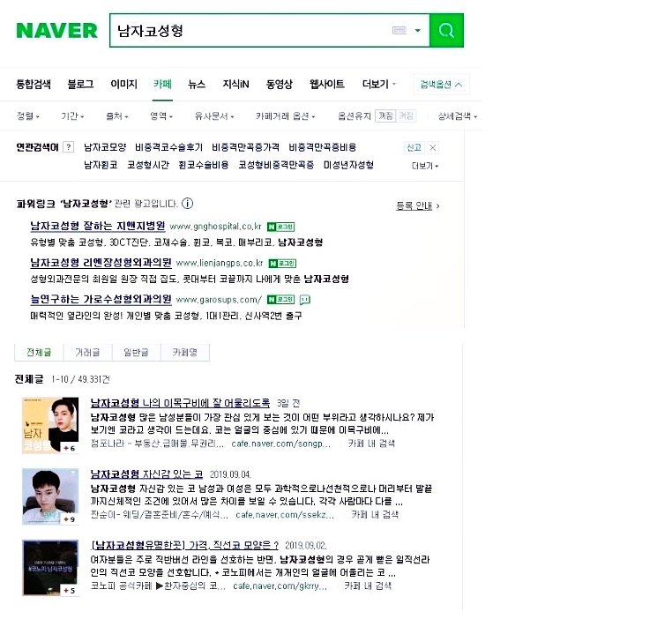
Task: Click the talk chat icon beside garosups.com
Action: pyautogui.click(x=305, y=300)
